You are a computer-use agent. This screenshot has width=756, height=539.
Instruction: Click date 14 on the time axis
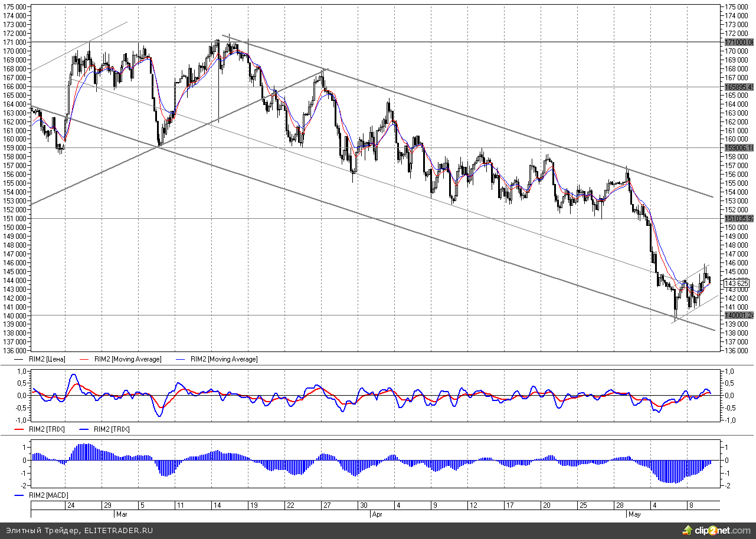point(217,505)
